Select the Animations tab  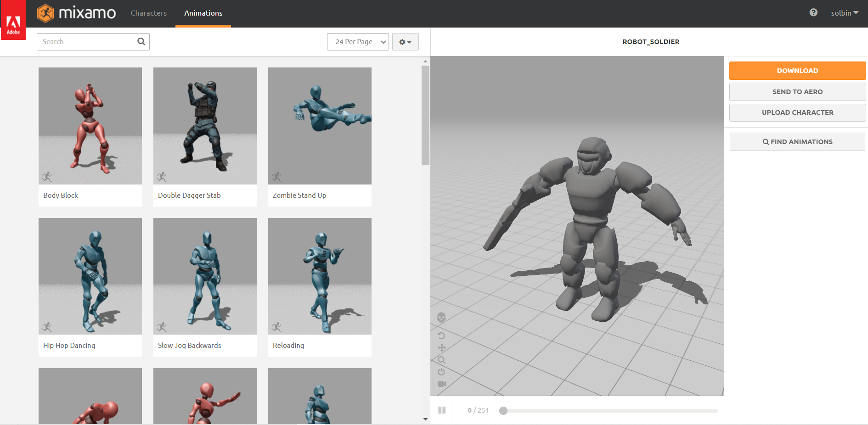(x=203, y=13)
